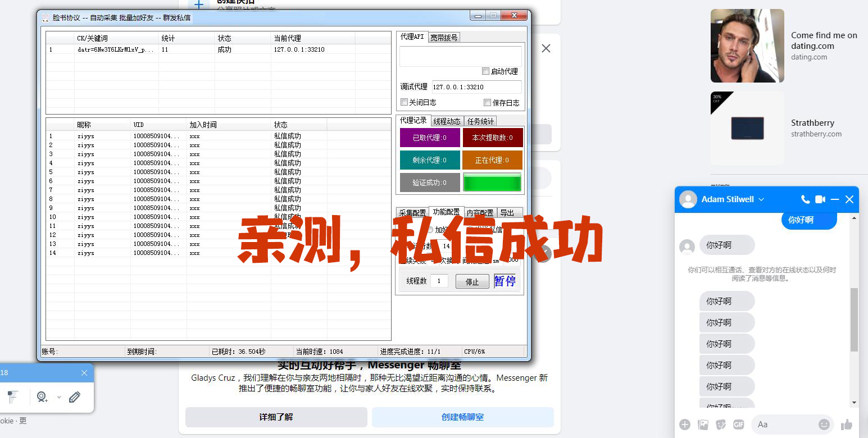Select the 任务统计 tab
868x438 pixels.
coord(480,121)
